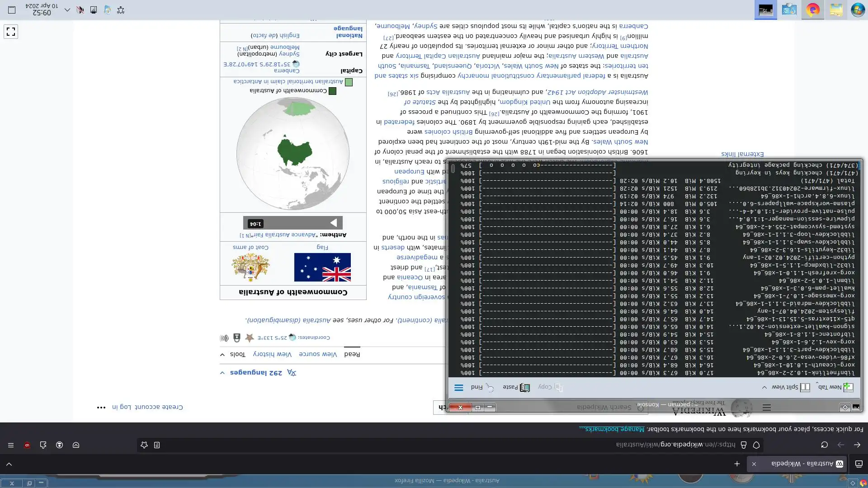Play the Advance Australia Fair anthem audio
Screen dimensions: 868x488
[x=334, y=223]
